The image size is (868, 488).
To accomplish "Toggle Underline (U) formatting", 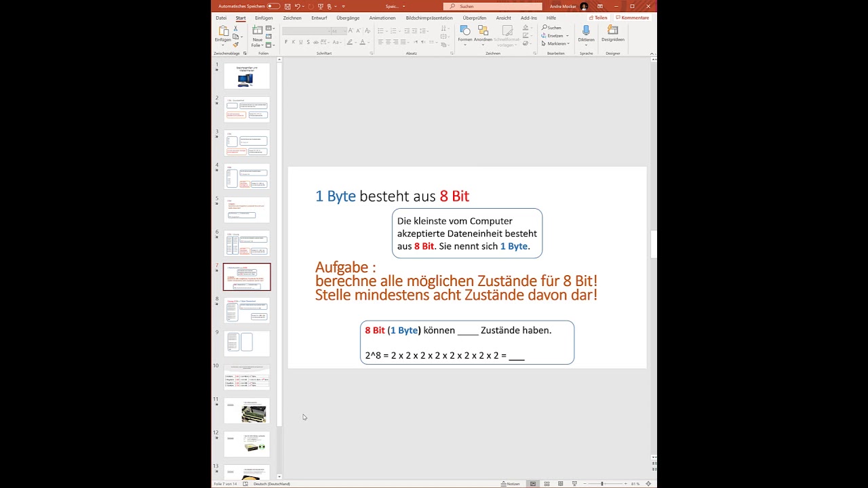I will [302, 42].
